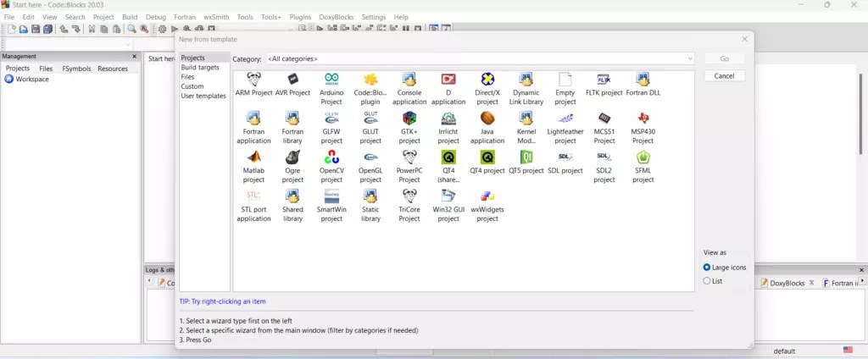Select the ARM Project template
The image size is (868, 359).
click(253, 85)
